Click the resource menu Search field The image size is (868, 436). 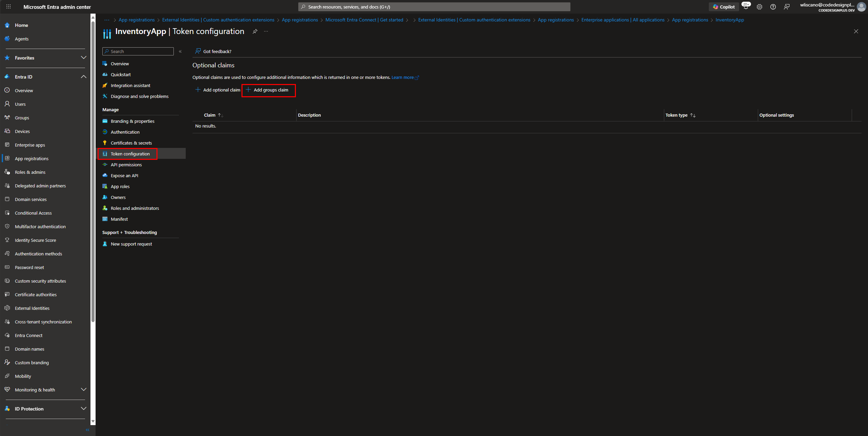pos(138,51)
